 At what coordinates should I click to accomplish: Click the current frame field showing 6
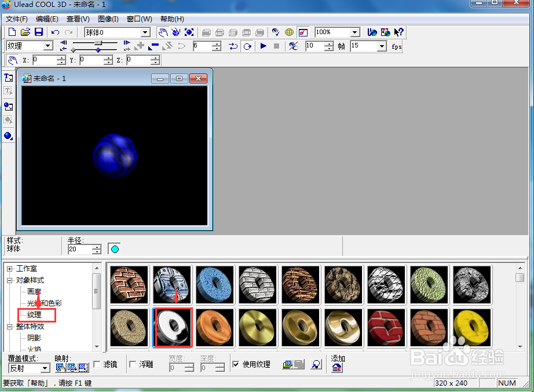click(x=203, y=46)
